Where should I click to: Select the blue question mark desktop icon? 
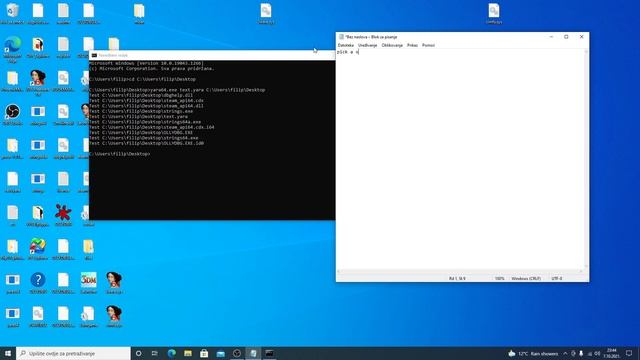[38, 282]
